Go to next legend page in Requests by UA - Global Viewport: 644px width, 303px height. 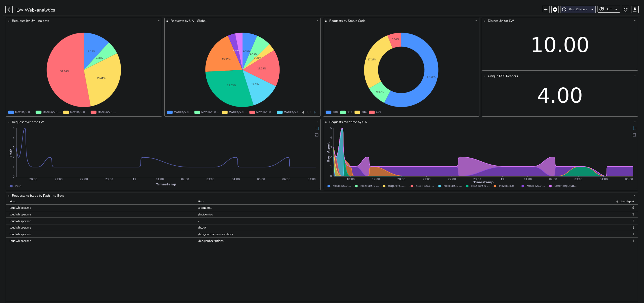point(315,112)
